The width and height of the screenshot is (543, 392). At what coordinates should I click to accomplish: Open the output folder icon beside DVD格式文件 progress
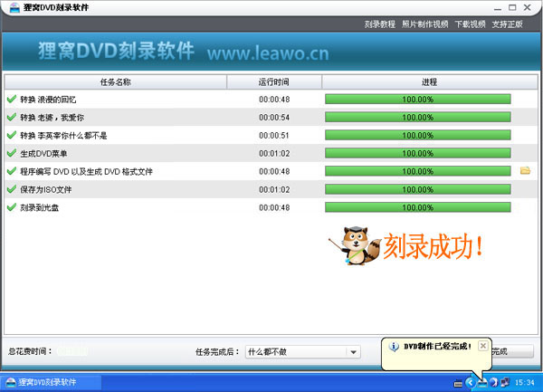pos(525,170)
